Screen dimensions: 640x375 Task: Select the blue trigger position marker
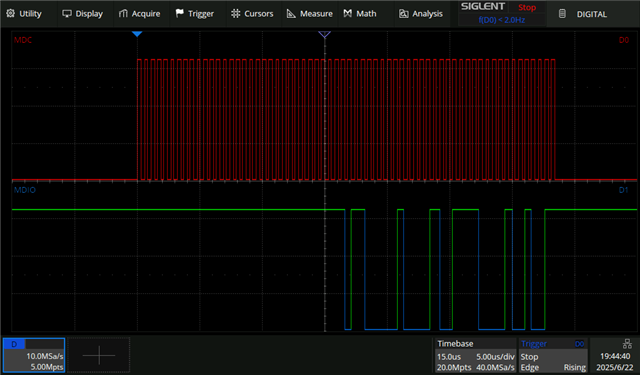(x=137, y=34)
